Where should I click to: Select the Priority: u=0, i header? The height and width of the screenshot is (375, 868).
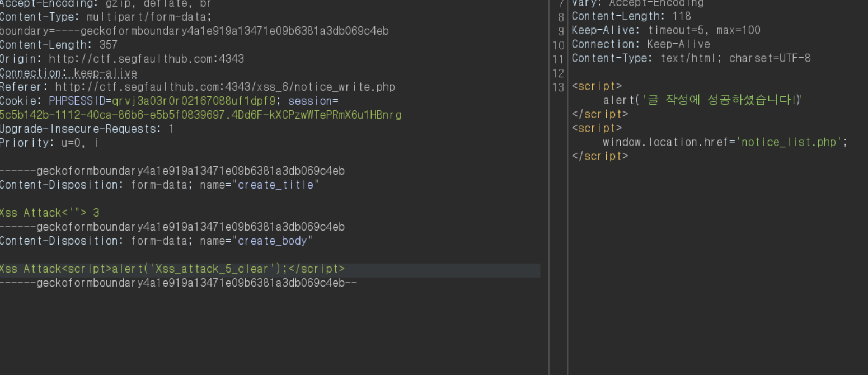click(49, 143)
